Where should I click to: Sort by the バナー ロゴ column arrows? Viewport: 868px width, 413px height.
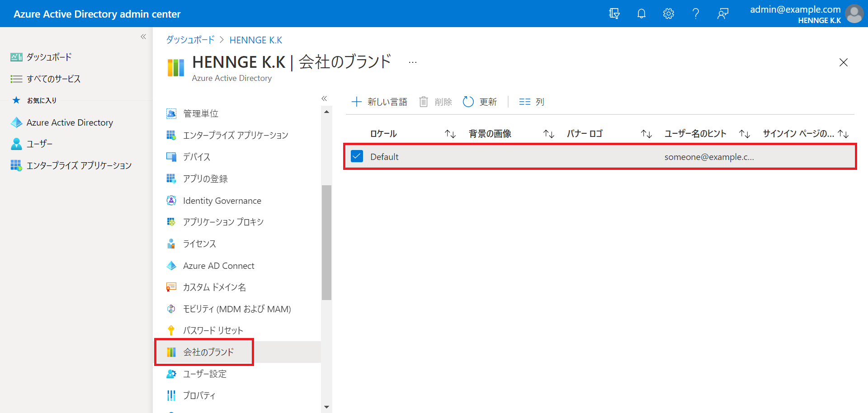tap(646, 134)
